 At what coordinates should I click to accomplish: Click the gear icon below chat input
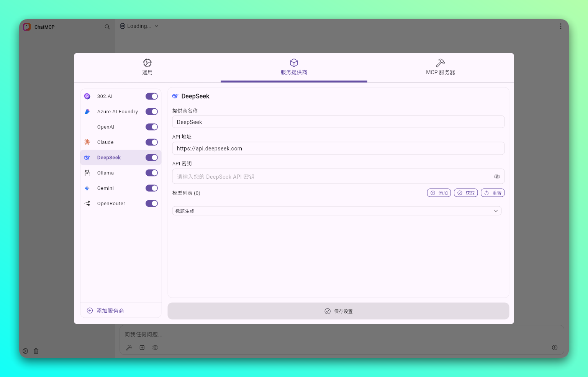click(155, 348)
